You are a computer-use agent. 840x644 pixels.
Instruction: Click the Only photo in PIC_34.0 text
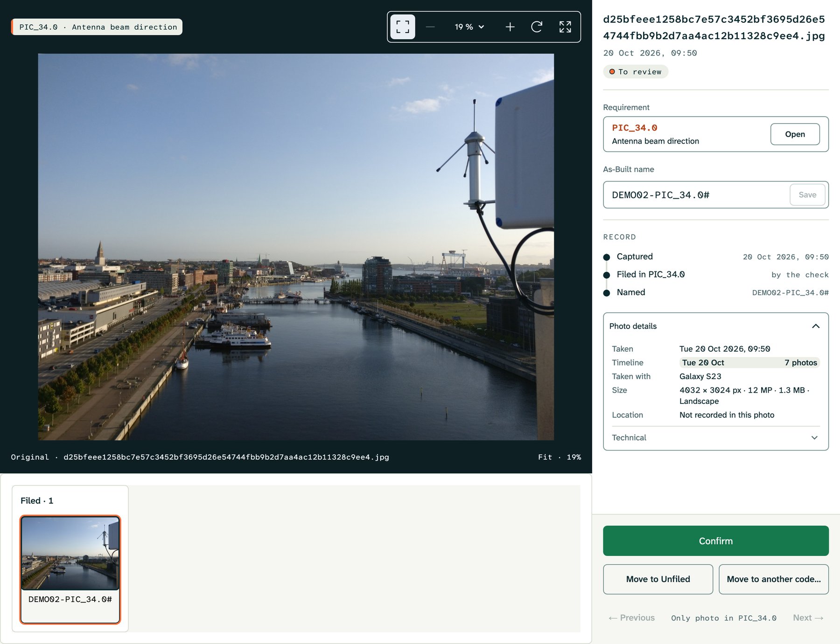pos(723,618)
